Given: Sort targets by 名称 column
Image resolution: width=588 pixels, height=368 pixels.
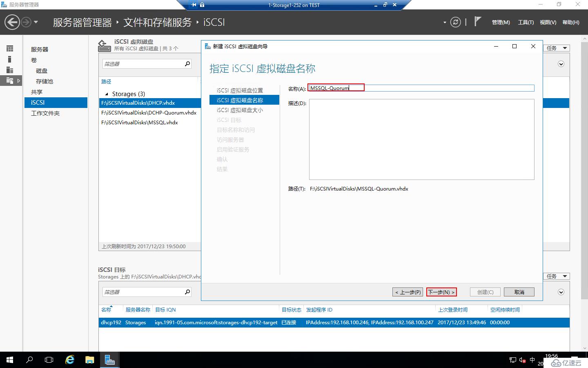Looking at the screenshot, I should (106, 310).
